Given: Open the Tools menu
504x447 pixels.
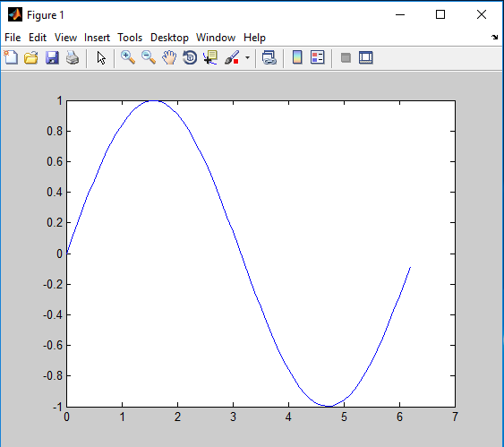Looking at the screenshot, I should point(130,38).
